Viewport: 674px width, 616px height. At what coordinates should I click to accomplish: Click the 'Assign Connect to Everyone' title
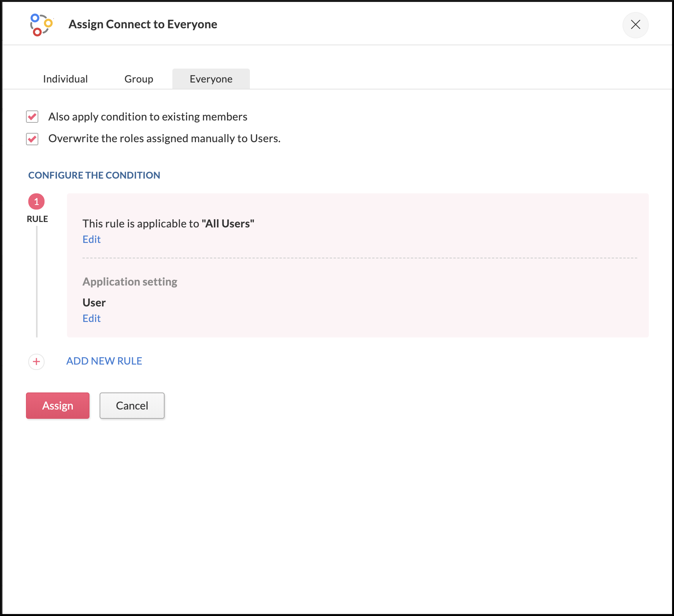click(x=143, y=24)
